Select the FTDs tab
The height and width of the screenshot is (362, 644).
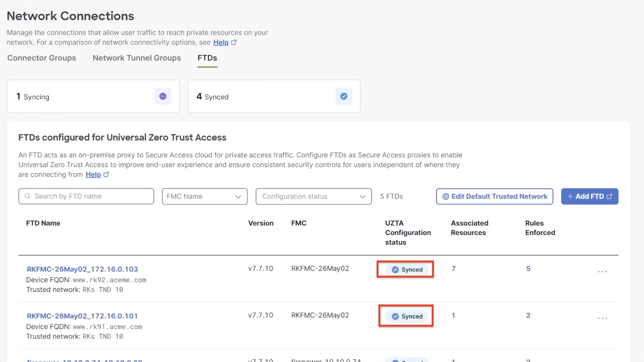[207, 58]
